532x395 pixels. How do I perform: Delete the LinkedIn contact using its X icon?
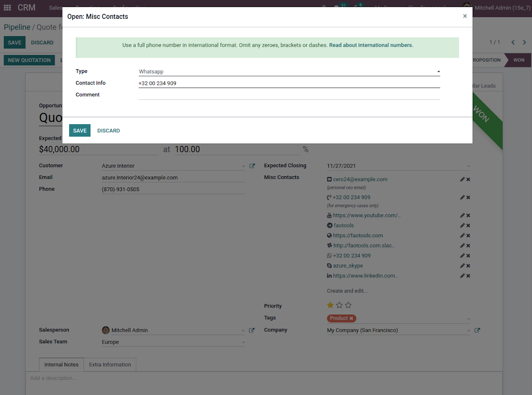coord(468,276)
